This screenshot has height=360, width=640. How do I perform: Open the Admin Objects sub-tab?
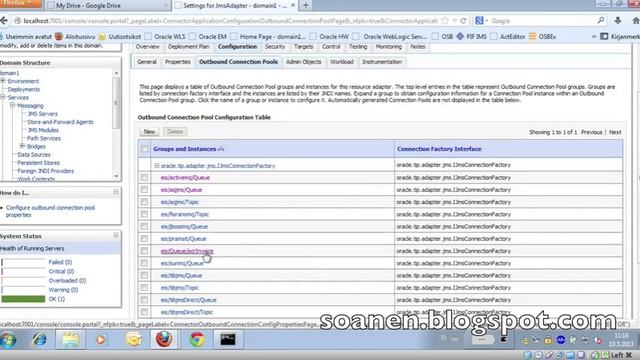click(x=304, y=62)
